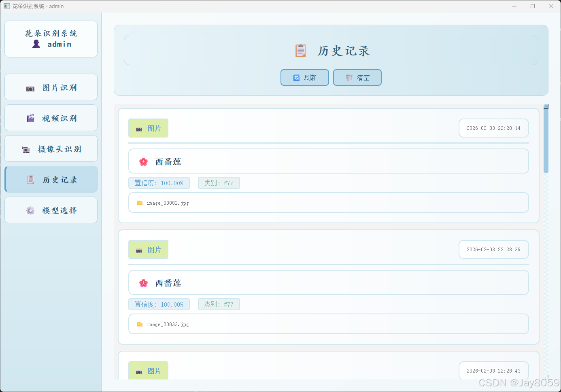Click the app icon in title bar
Viewport: 561px width, 392px height.
pos(6,6)
